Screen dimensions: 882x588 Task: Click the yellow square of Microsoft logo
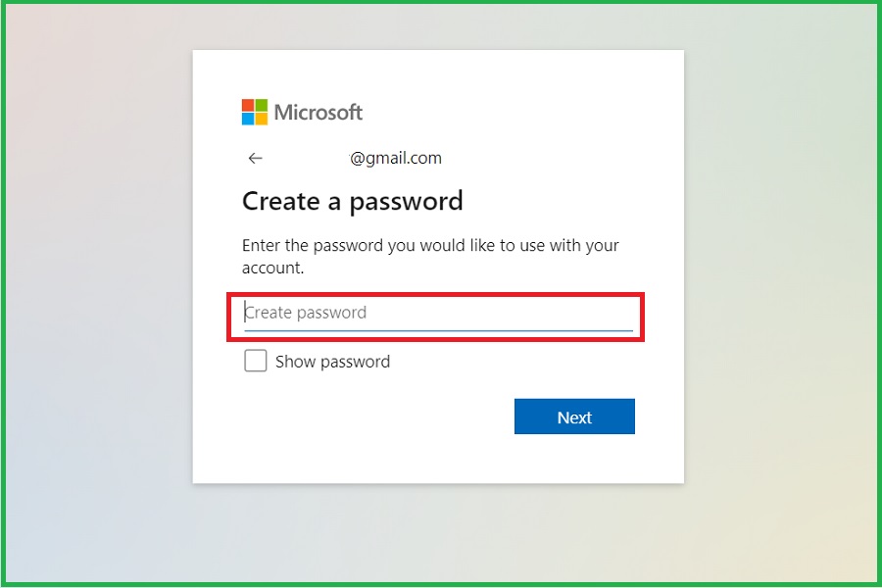[261, 119]
